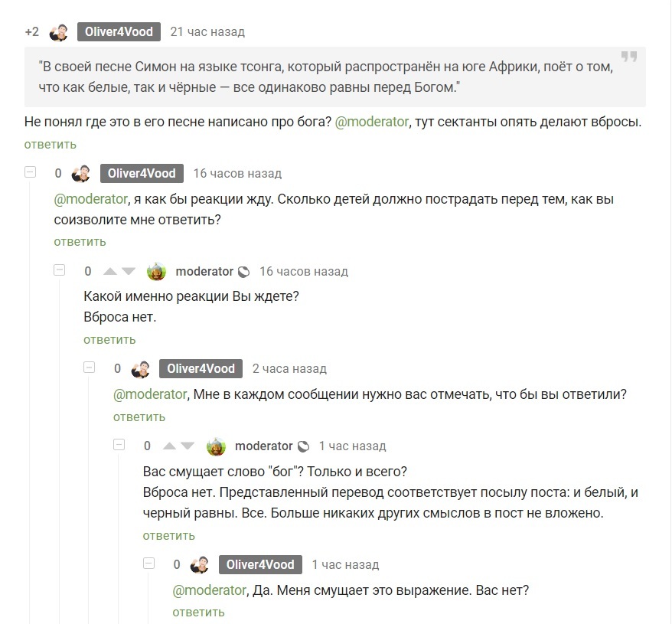Screen dimensions: 672x624
Task: Click the '2 часа назад' timestamp
Action: [289, 369]
